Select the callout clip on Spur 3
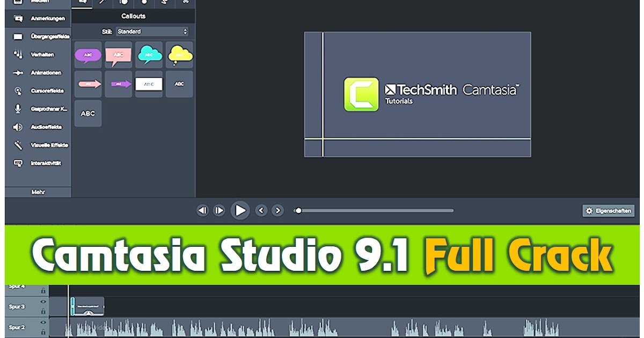644x338 pixels. click(x=87, y=306)
